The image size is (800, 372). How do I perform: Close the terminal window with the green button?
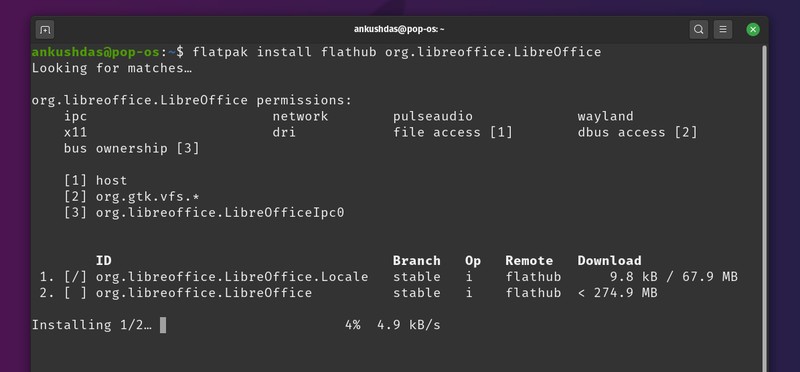point(753,30)
